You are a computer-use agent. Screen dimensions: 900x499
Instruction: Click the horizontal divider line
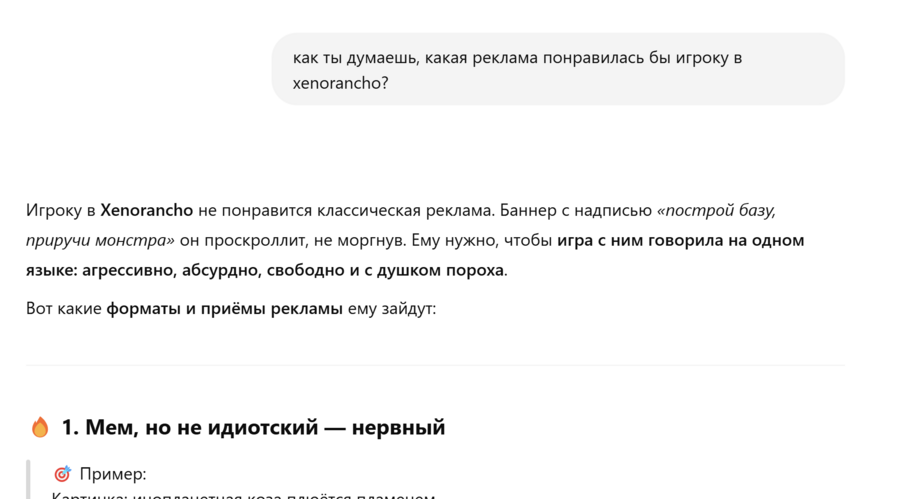(x=435, y=366)
